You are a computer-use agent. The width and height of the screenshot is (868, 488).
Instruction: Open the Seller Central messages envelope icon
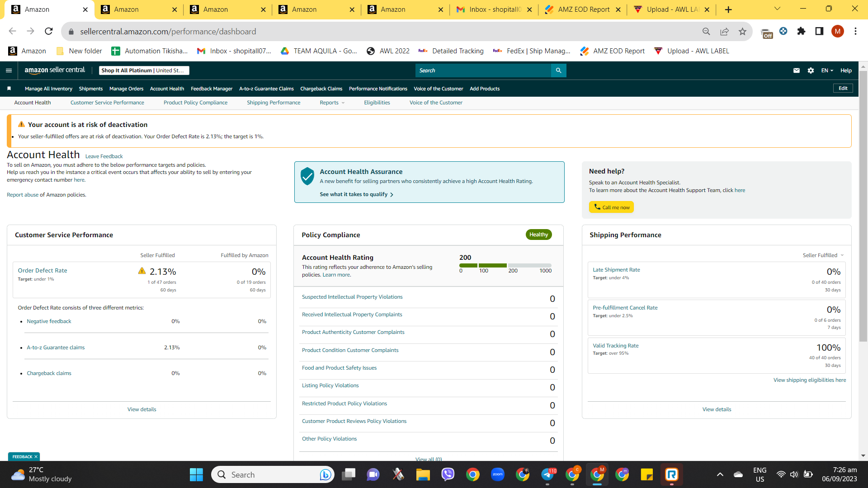797,70
